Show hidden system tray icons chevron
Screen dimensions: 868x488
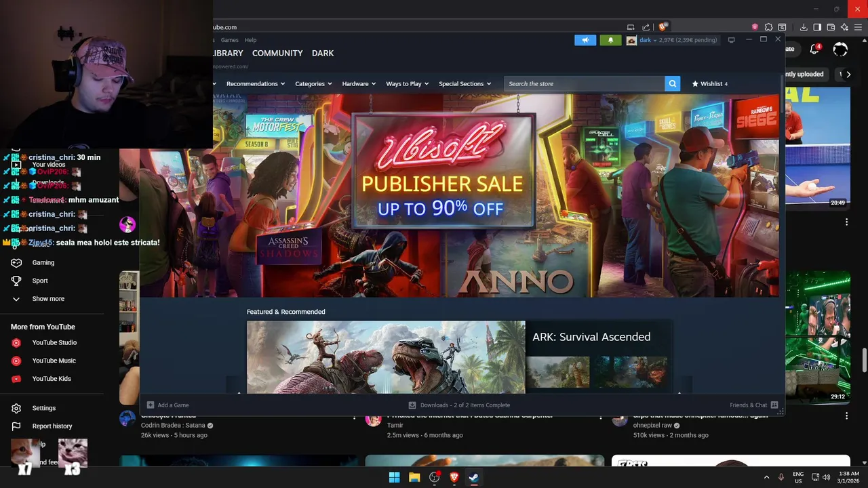click(x=766, y=477)
